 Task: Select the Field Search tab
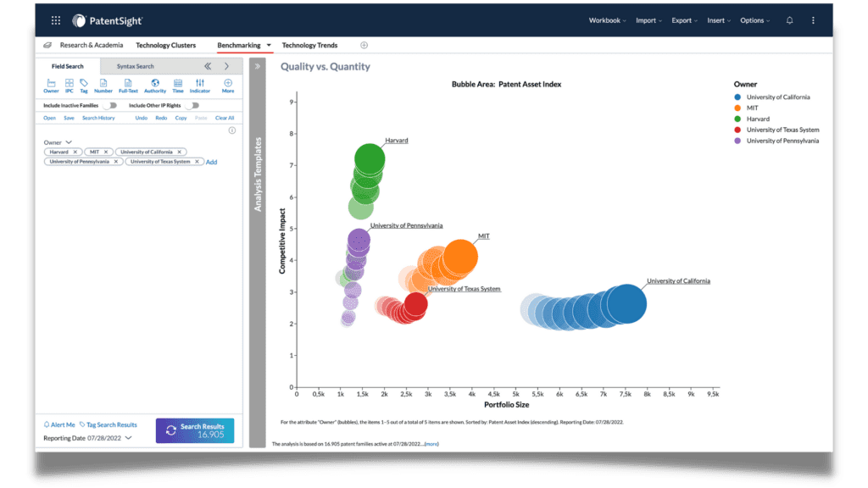pos(68,66)
